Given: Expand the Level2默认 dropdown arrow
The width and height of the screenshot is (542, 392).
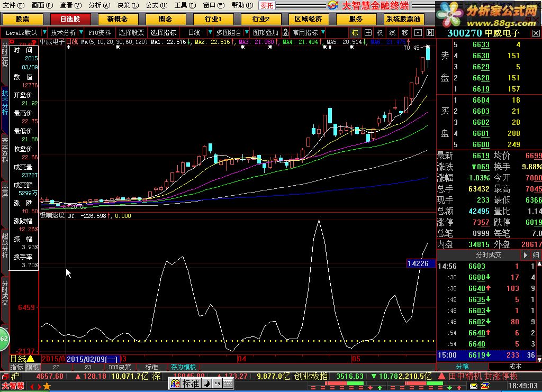Looking at the screenshot, I should coord(44,32).
